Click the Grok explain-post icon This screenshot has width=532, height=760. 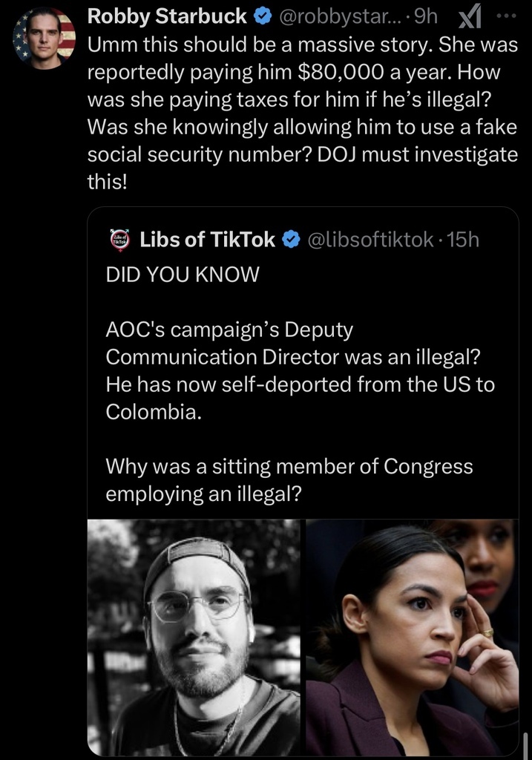click(x=472, y=16)
